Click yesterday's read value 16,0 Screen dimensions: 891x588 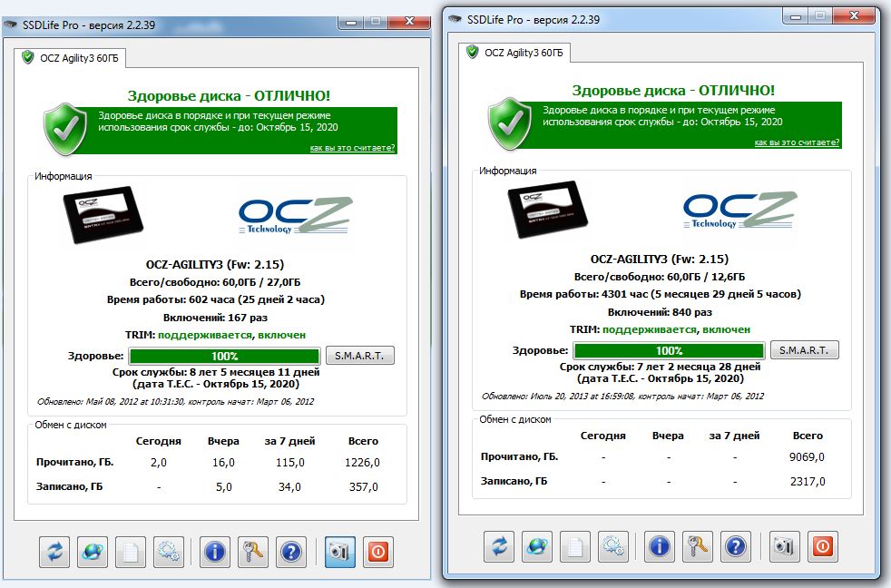tap(223, 463)
